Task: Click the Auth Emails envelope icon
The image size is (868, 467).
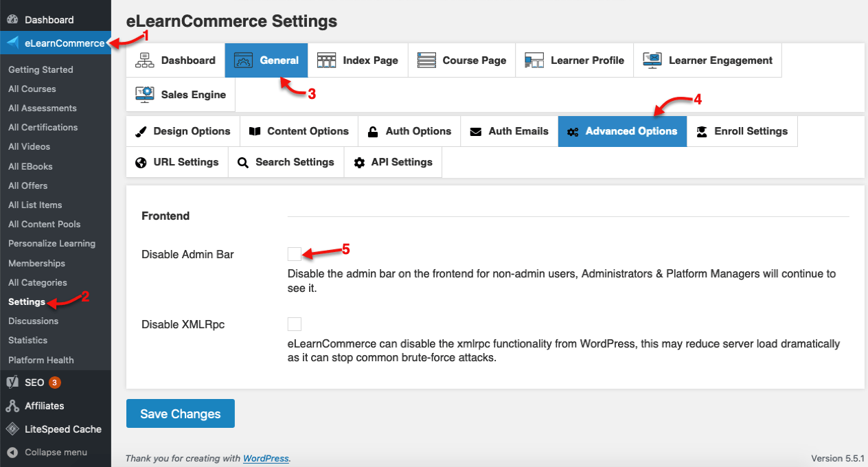Action: [x=476, y=131]
